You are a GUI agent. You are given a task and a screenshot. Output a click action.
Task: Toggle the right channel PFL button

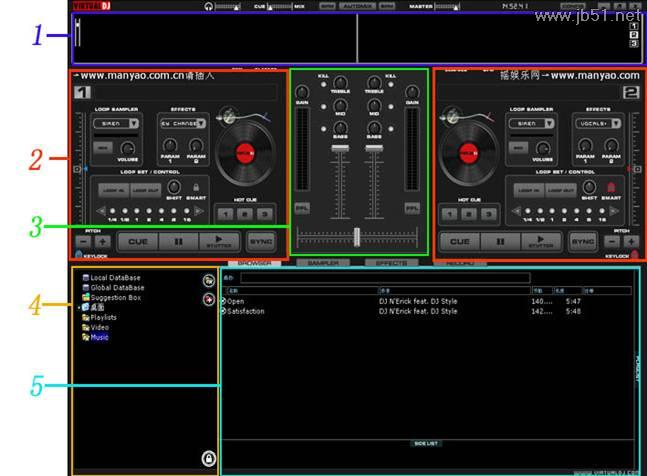pyautogui.click(x=412, y=208)
